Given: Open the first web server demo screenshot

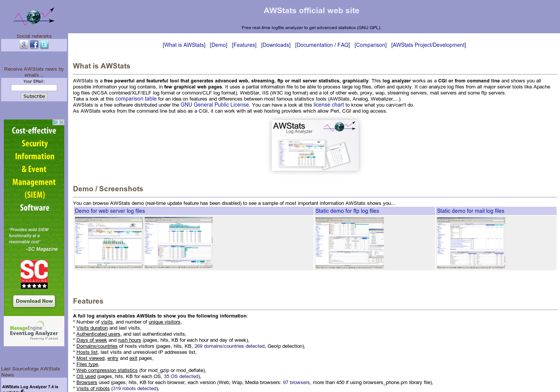Looking at the screenshot, I should (x=109, y=243).
